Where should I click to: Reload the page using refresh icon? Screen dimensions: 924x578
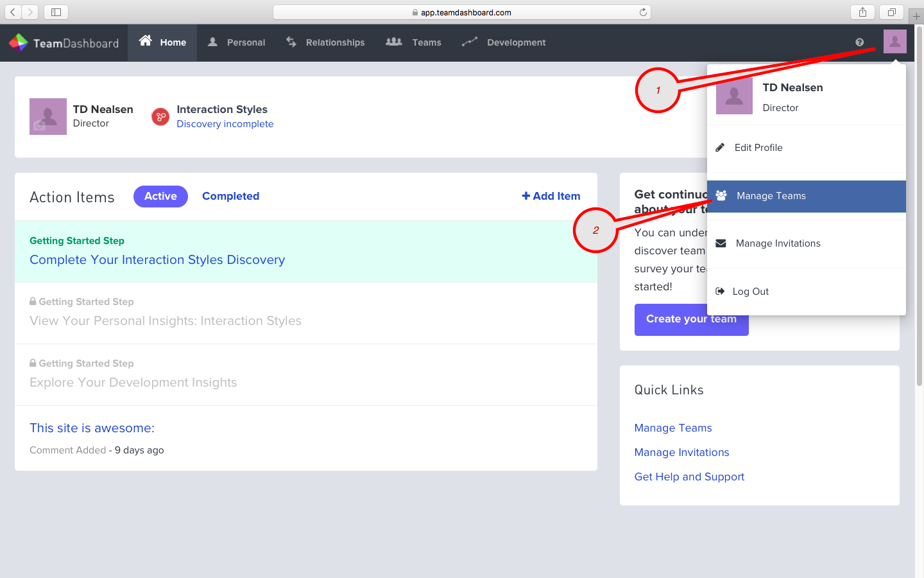(x=643, y=12)
